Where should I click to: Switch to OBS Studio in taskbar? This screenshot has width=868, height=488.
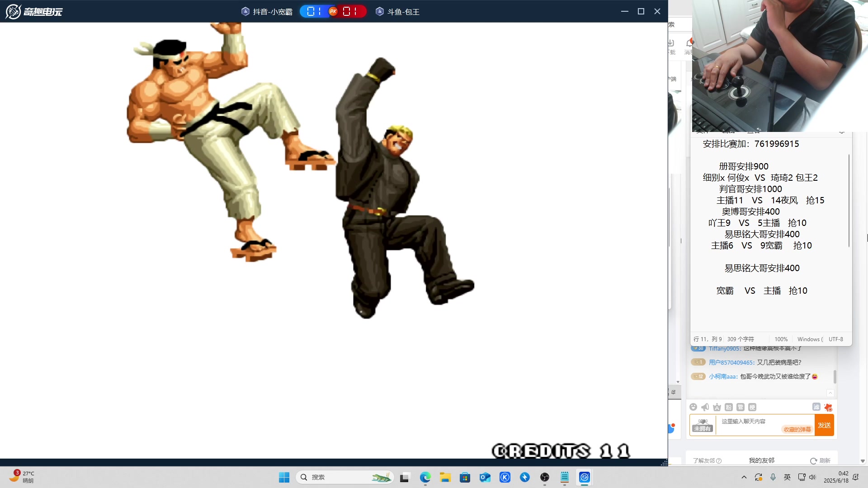[x=545, y=477]
